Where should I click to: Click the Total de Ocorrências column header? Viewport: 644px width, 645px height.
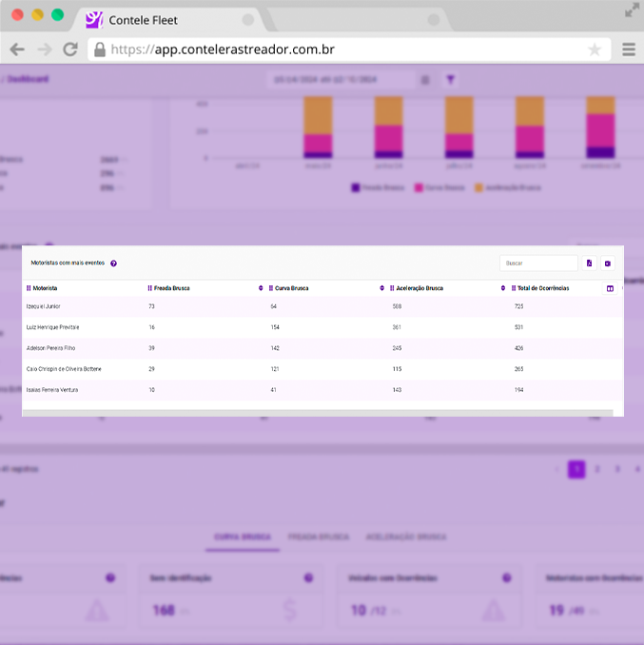543,288
